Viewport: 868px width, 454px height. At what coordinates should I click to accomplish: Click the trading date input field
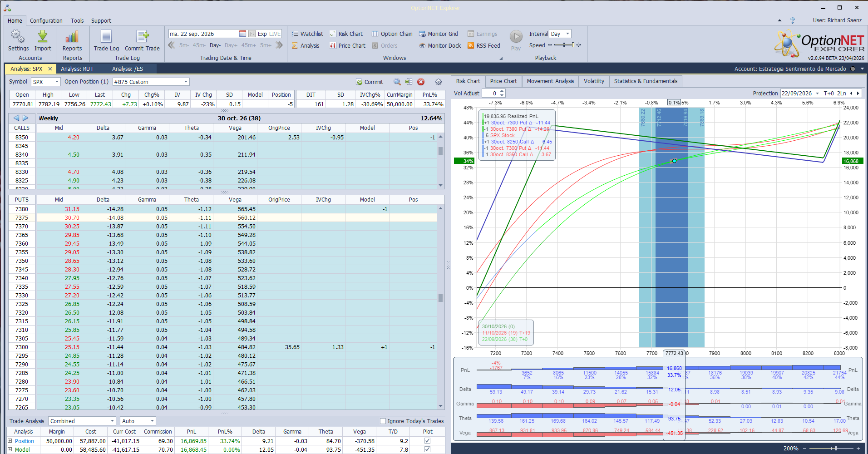(x=203, y=34)
